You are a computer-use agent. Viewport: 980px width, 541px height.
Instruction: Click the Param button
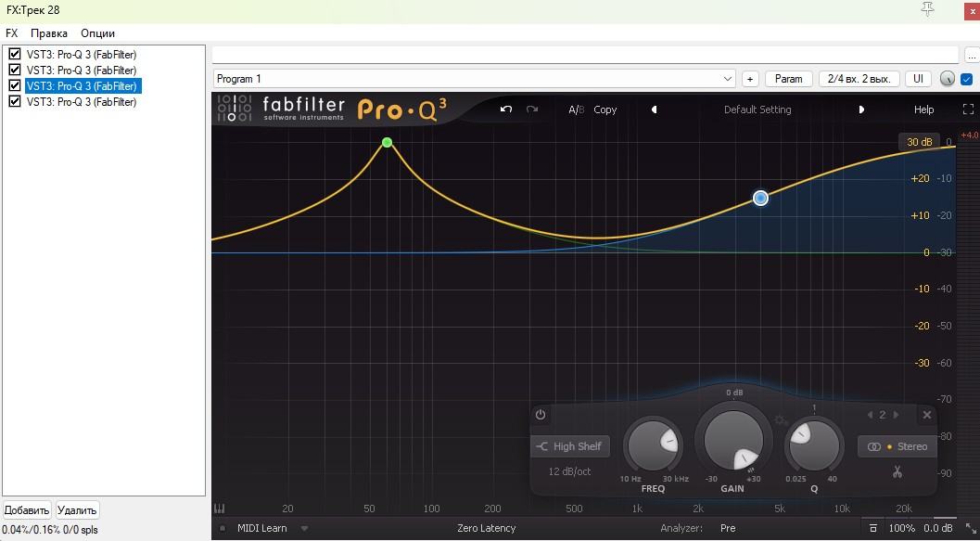click(x=788, y=79)
